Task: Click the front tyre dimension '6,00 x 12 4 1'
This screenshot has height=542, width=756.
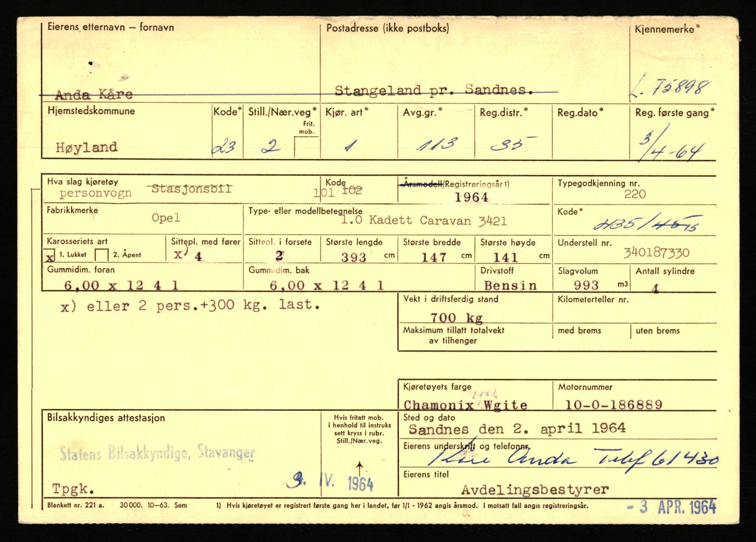Action: tap(121, 285)
